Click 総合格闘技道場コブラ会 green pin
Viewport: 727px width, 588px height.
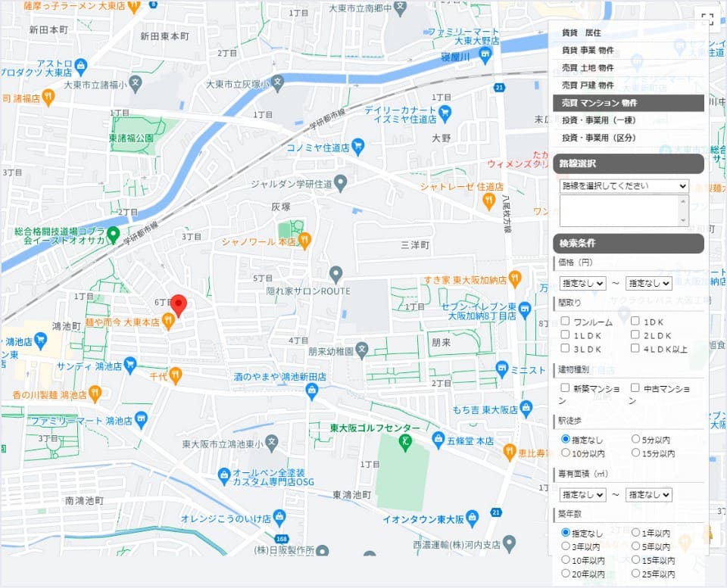coord(113,235)
